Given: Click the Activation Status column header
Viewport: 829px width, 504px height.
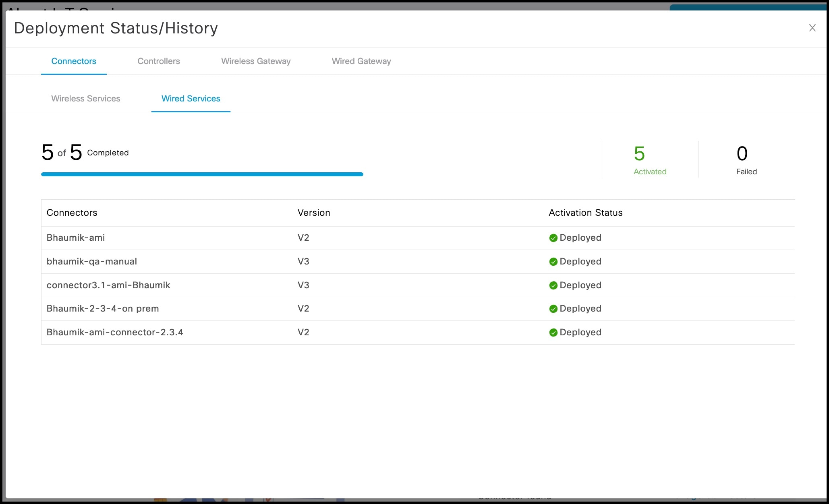Looking at the screenshot, I should pyautogui.click(x=585, y=213).
